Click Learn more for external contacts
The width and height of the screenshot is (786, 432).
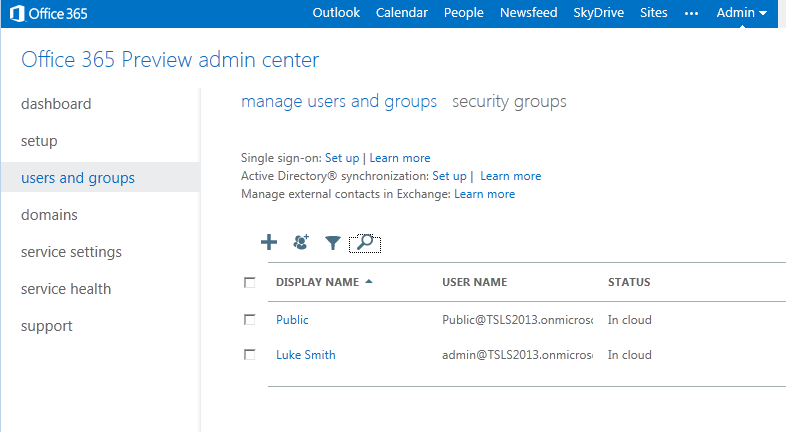click(x=484, y=194)
